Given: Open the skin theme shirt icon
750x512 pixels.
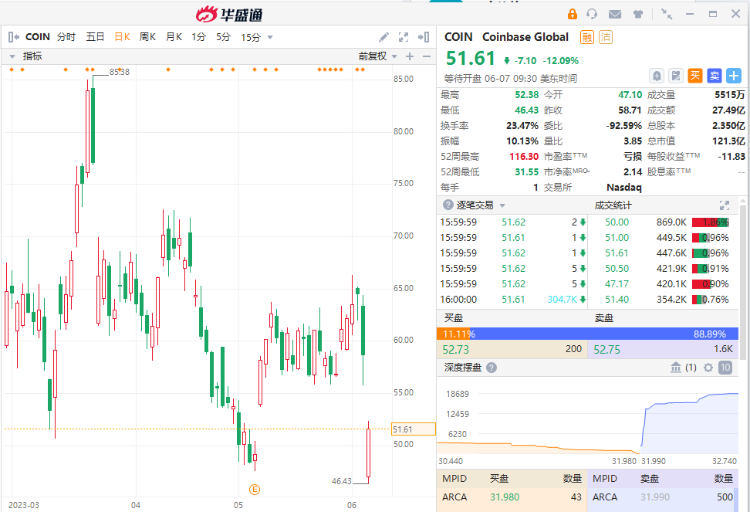Looking at the screenshot, I should [x=638, y=14].
